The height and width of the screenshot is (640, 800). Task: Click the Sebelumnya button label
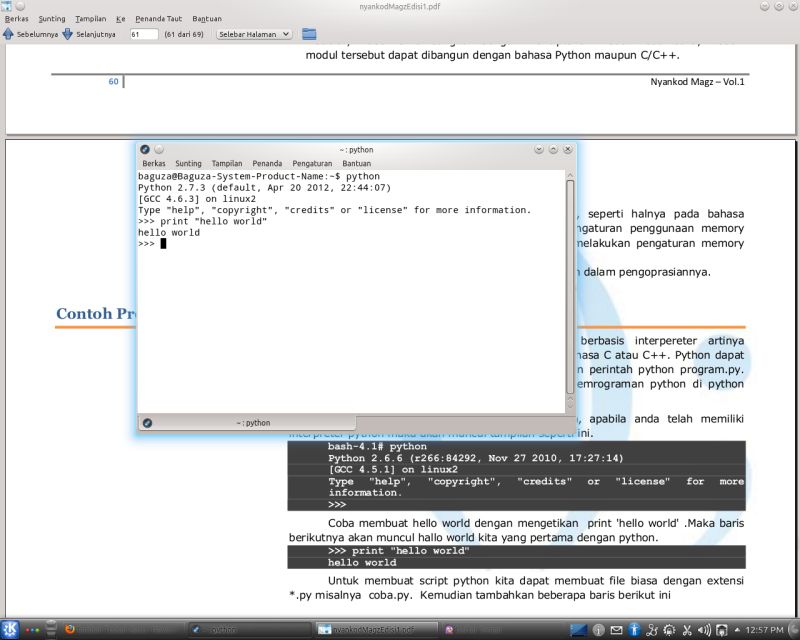click(x=37, y=34)
